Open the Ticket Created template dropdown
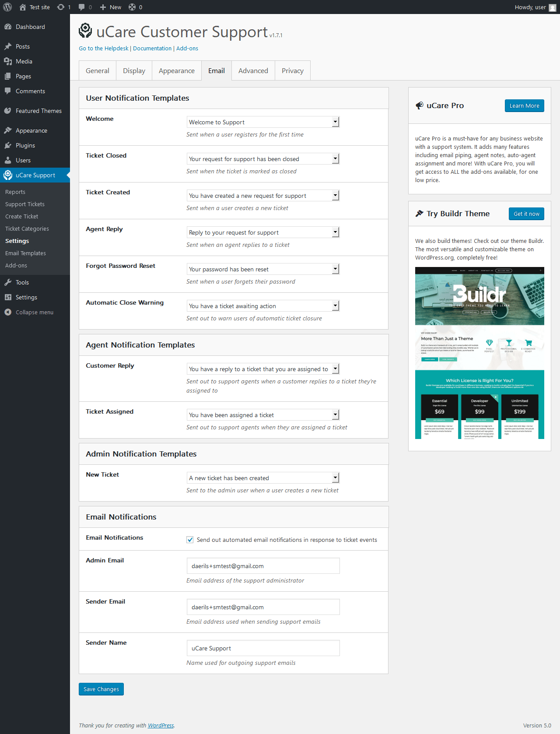Viewport: 560px width, 734px height. pyautogui.click(x=263, y=196)
